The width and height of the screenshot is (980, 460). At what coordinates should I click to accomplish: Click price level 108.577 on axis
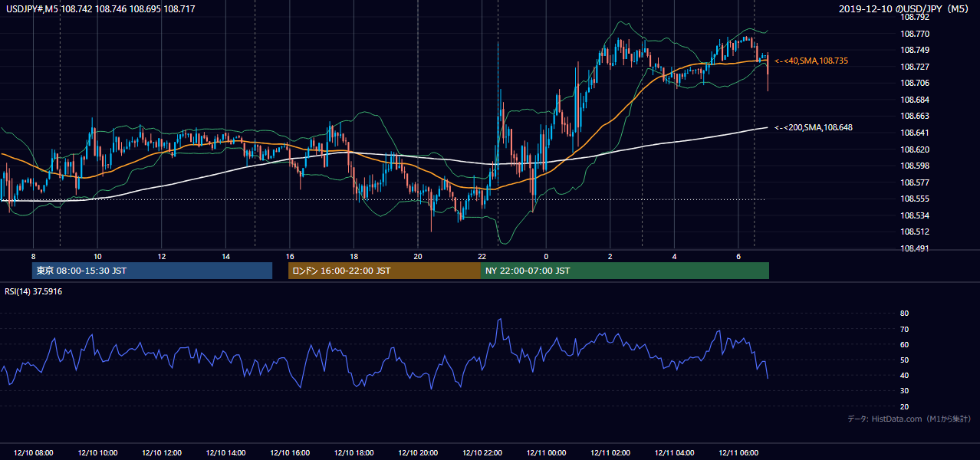(x=914, y=182)
